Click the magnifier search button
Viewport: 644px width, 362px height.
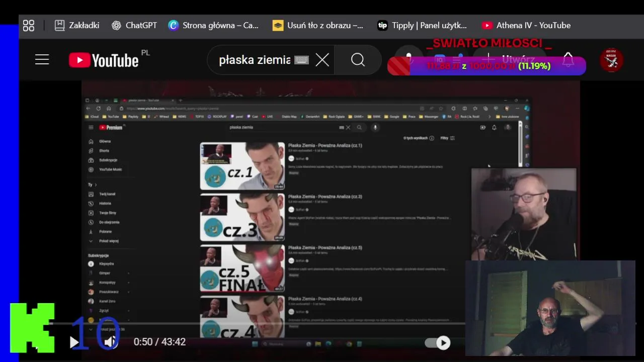(358, 60)
